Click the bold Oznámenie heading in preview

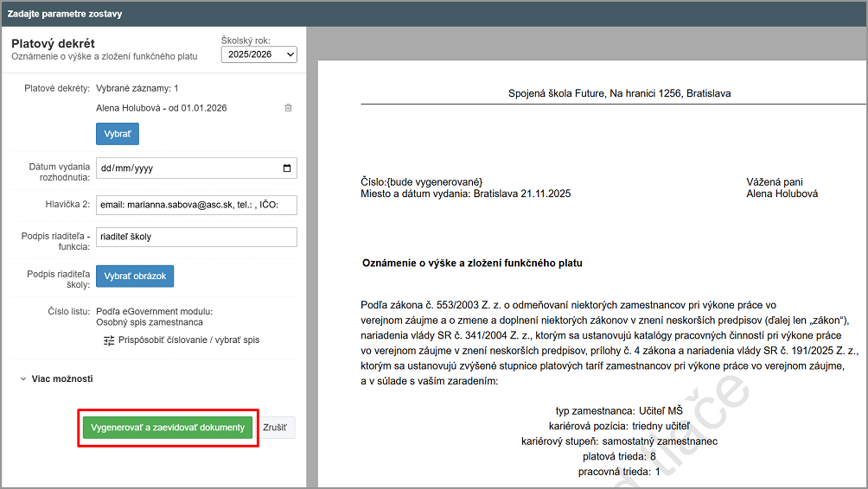click(472, 263)
